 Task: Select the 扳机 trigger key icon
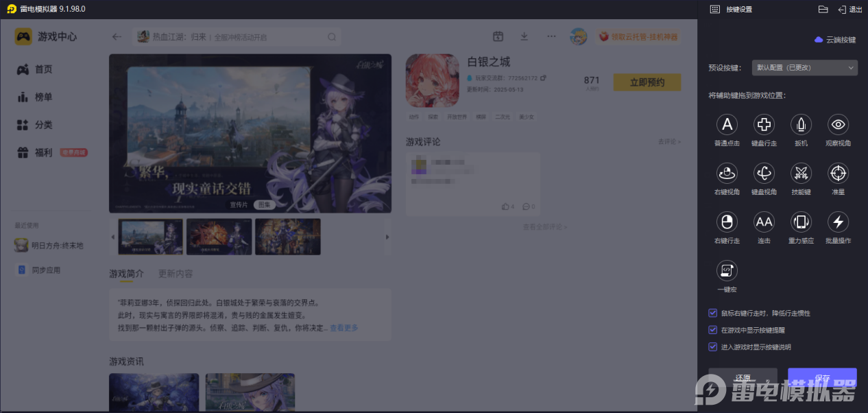coord(801,124)
